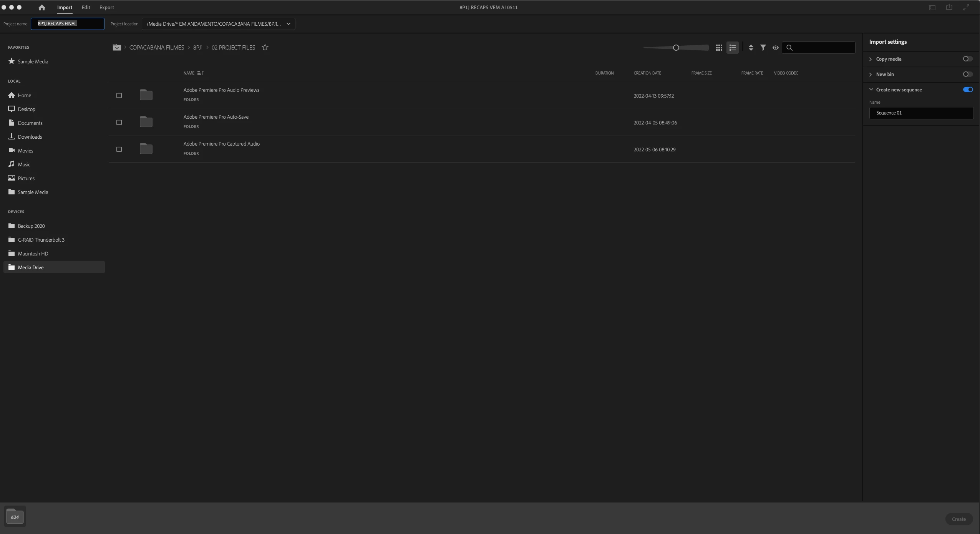Open the Project location dropdown
The image size is (980, 534).
pos(288,24)
